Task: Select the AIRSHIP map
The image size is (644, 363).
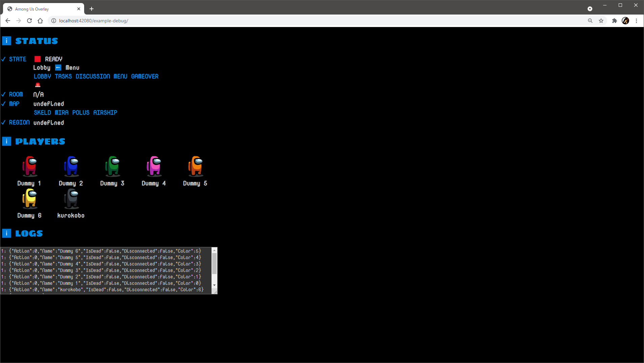Action: point(105,113)
